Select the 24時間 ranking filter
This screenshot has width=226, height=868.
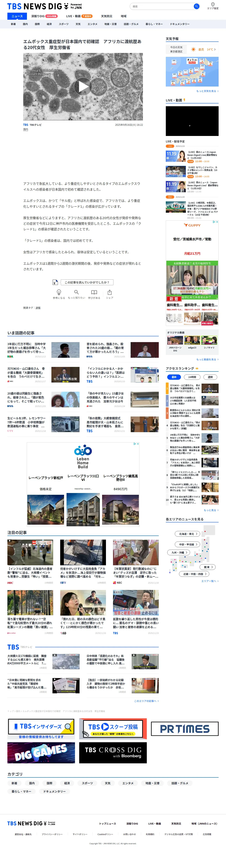coord(192,377)
